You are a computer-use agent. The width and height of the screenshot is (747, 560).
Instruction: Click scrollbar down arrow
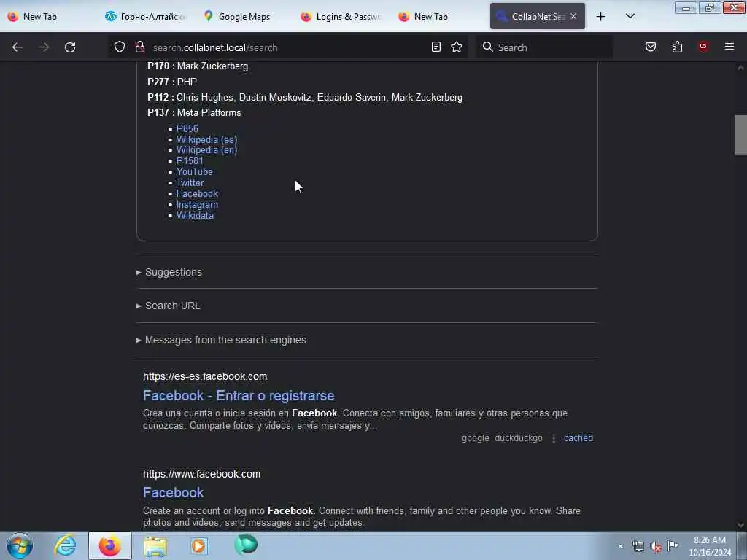[740, 525]
